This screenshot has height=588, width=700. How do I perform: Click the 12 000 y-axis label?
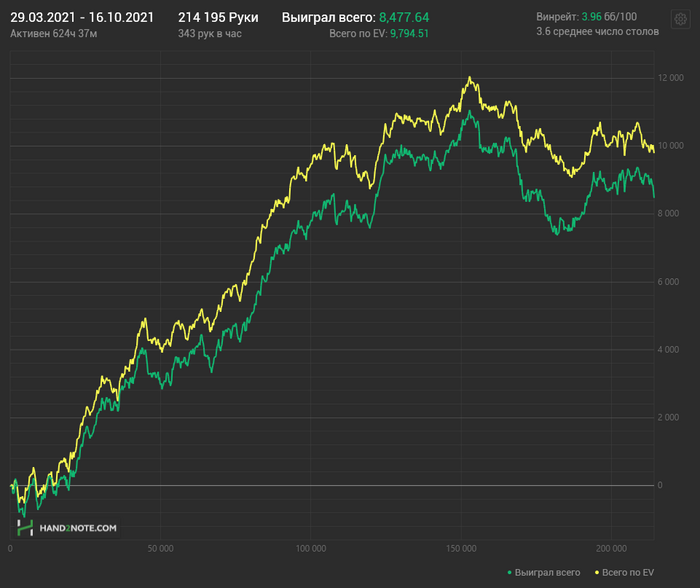pos(670,78)
